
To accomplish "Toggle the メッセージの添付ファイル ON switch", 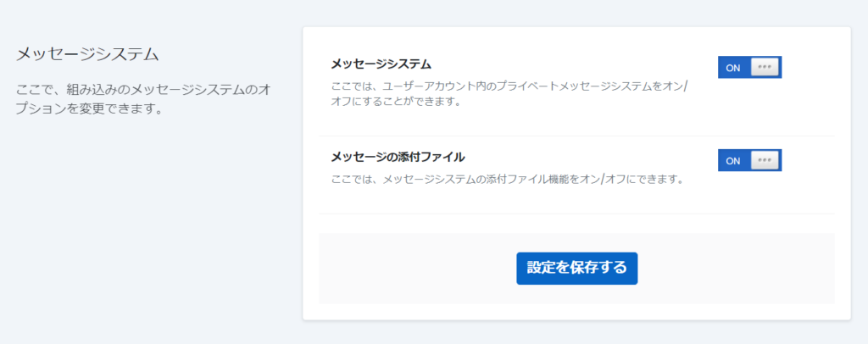I will pyautogui.click(x=749, y=160).
